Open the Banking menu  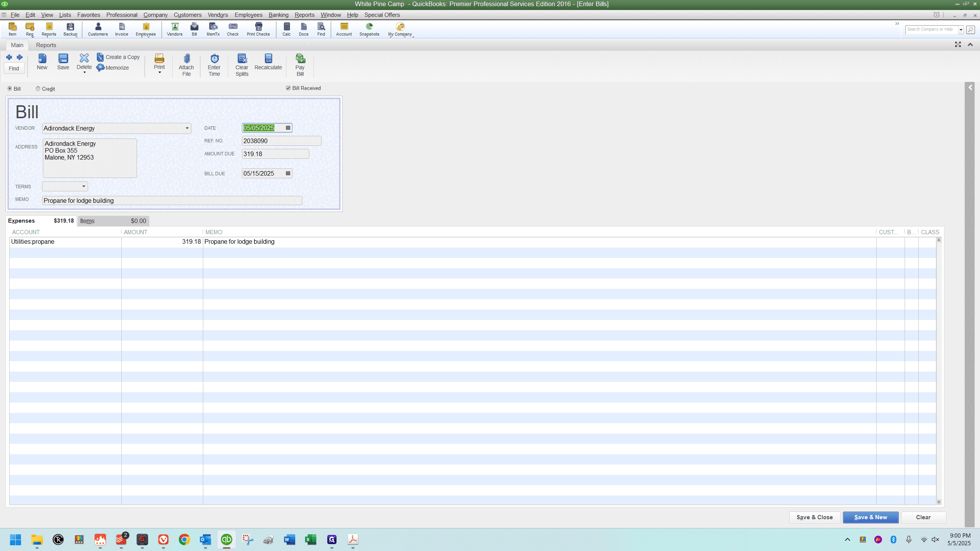pyautogui.click(x=278, y=15)
